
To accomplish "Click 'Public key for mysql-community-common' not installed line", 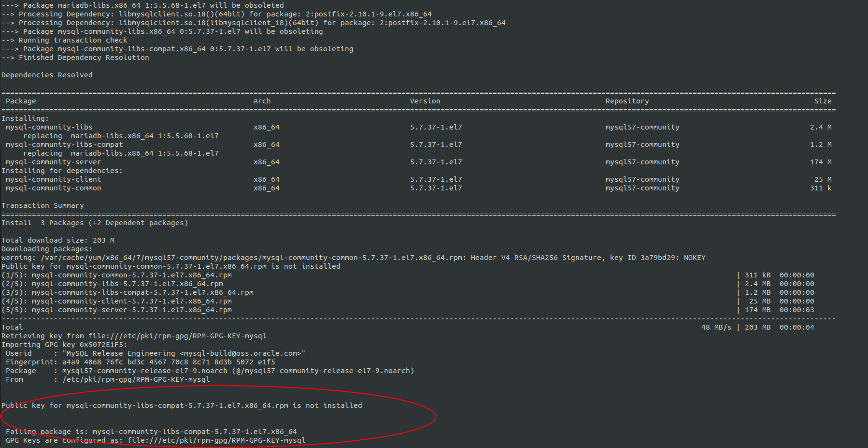I will click(171, 266).
